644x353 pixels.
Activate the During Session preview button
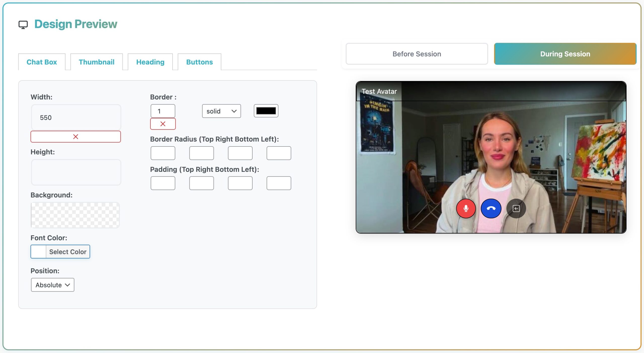click(565, 54)
